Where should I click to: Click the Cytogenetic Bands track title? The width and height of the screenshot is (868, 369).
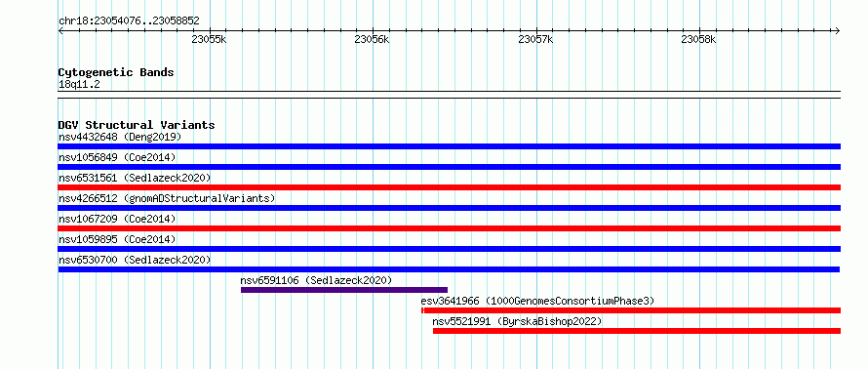click(x=116, y=72)
